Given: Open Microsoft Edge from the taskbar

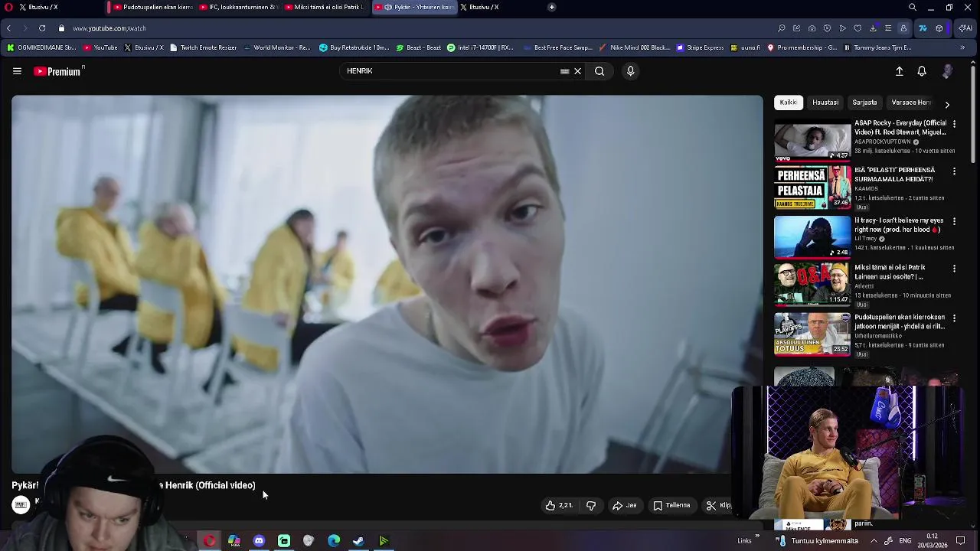Looking at the screenshot, I should coord(334,541).
